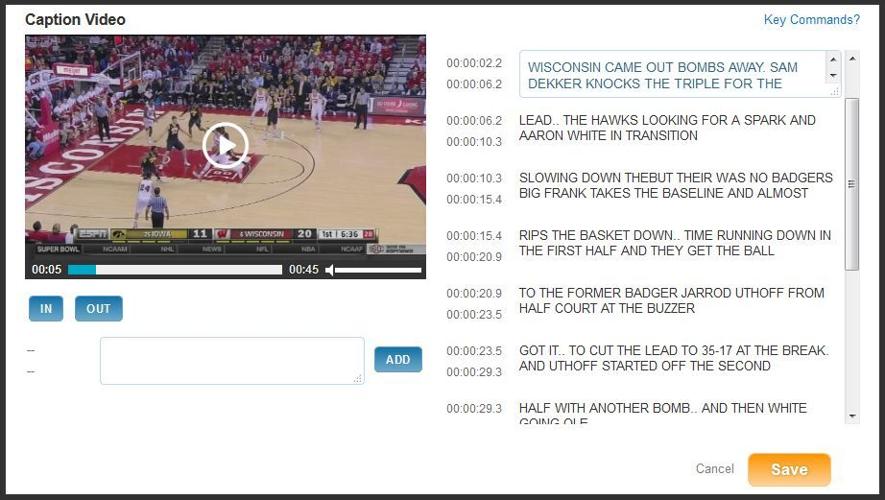Select caption 'HALF WITH ANOTHER BOMB..'
The width and height of the screenshot is (885, 500).
663,415
